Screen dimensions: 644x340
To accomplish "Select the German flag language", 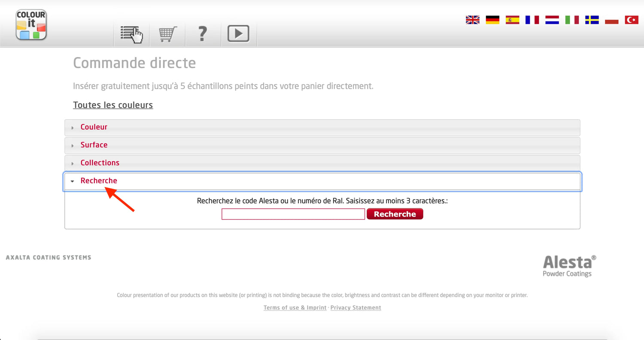I will [492, 20].
